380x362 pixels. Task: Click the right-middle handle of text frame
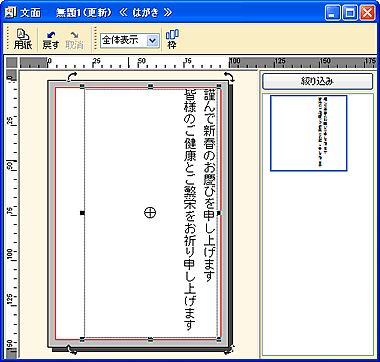(x=219, y=213)
